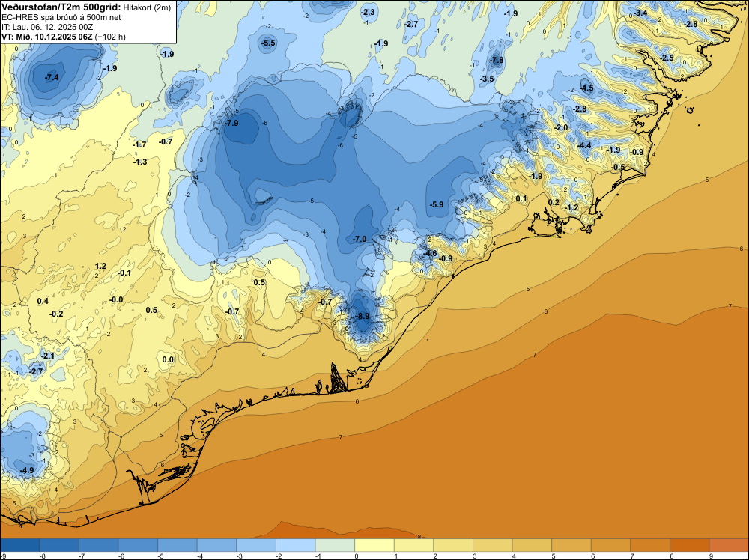Select the -5.5 temperature label
749x560 pixels.
click(268, 43)
